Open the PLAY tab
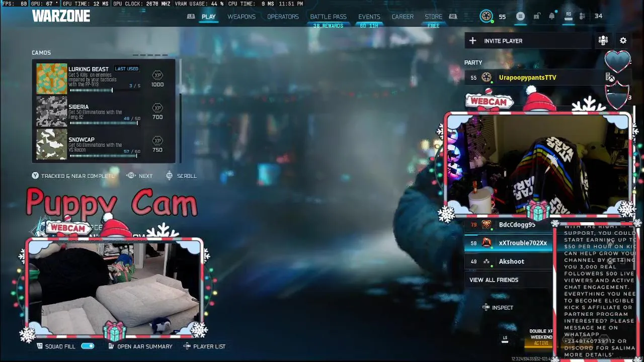 208,17
